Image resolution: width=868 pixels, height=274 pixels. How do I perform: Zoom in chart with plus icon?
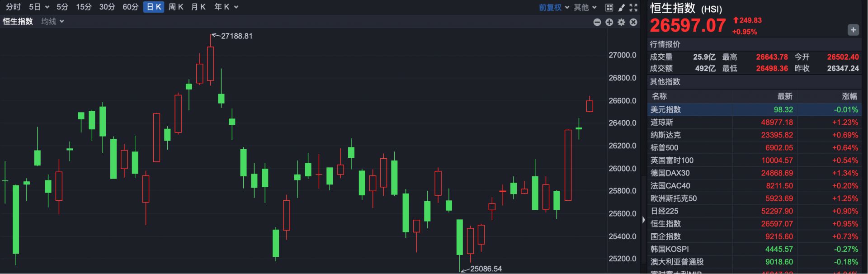609,22
